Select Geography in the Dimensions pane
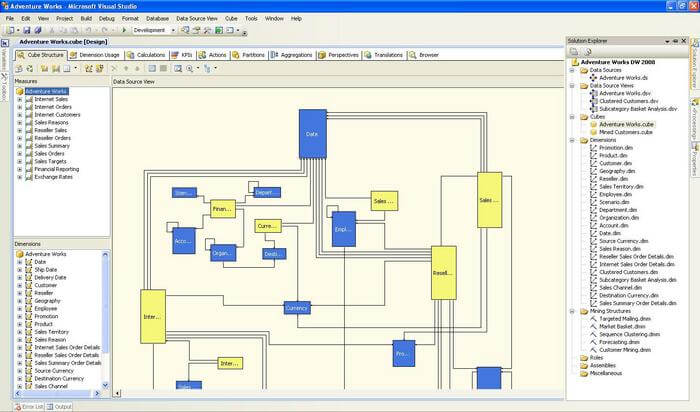Image resolution: width=700 pixels, height=412 pixels. tap(47, 301)
